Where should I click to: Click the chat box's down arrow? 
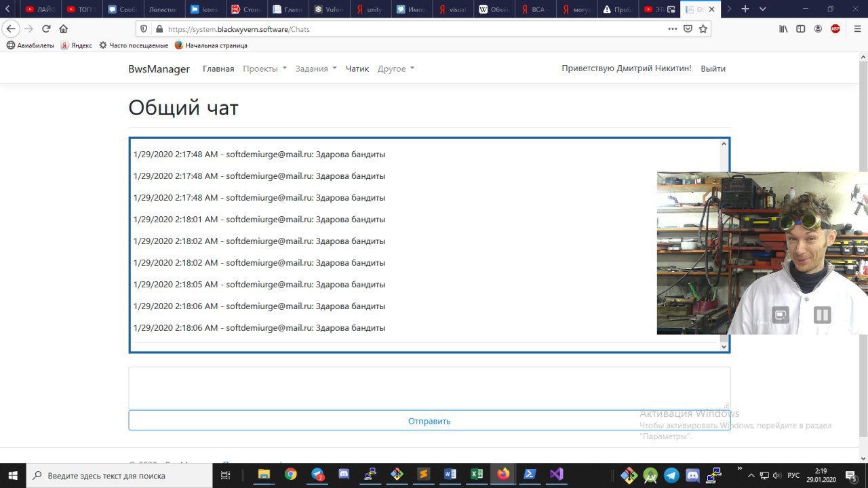tap(724, 346)
